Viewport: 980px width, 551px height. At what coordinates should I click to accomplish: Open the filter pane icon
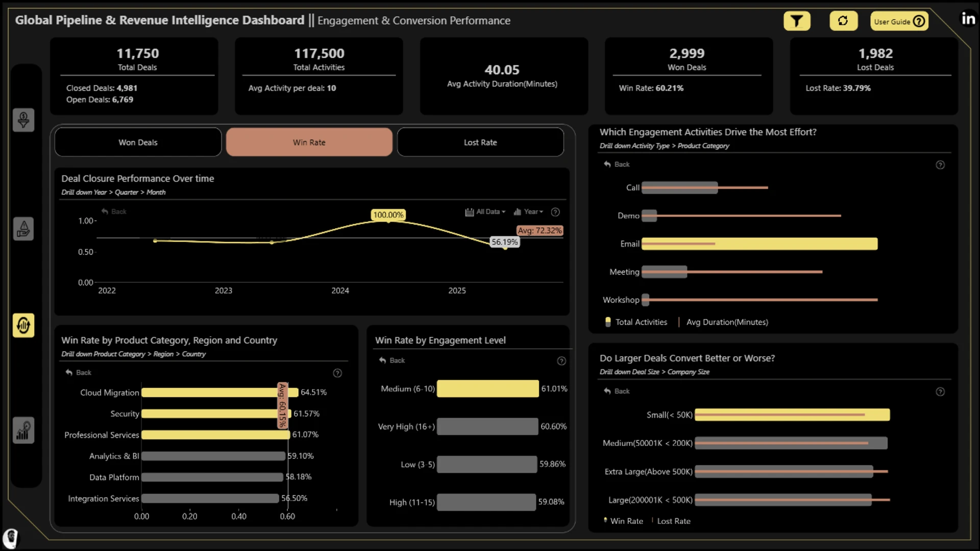click(x=797, y=21)
